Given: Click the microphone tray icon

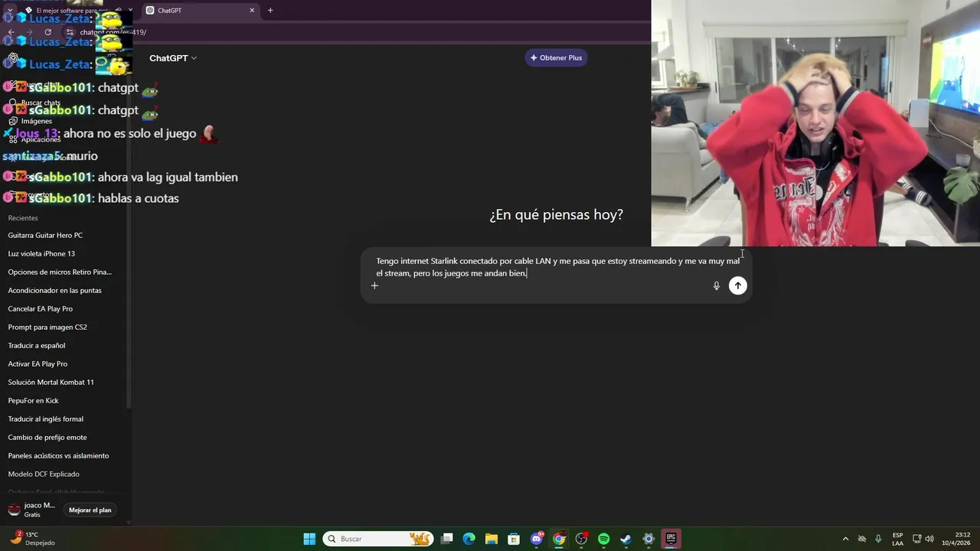Looking at the screenshot, I should coord(878,539).
